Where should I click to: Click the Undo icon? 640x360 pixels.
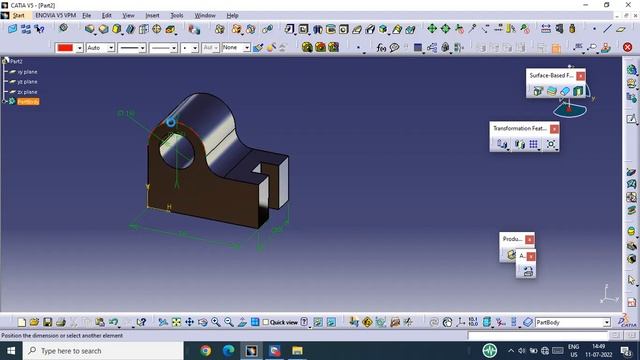(x=113, y=322)
